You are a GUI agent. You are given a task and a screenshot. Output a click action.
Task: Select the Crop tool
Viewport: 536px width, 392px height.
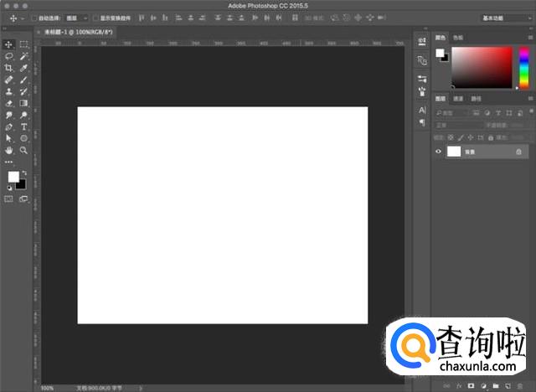[9, 68]
